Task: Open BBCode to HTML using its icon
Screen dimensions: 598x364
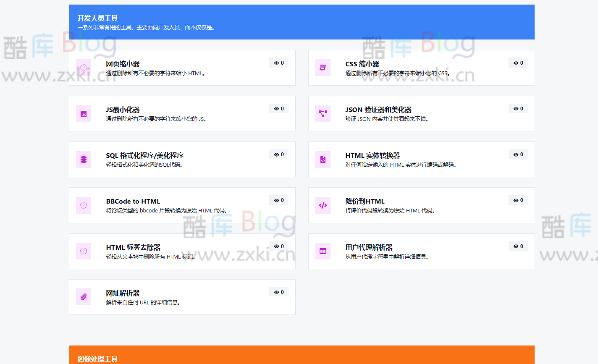Action: click(84, 205)
